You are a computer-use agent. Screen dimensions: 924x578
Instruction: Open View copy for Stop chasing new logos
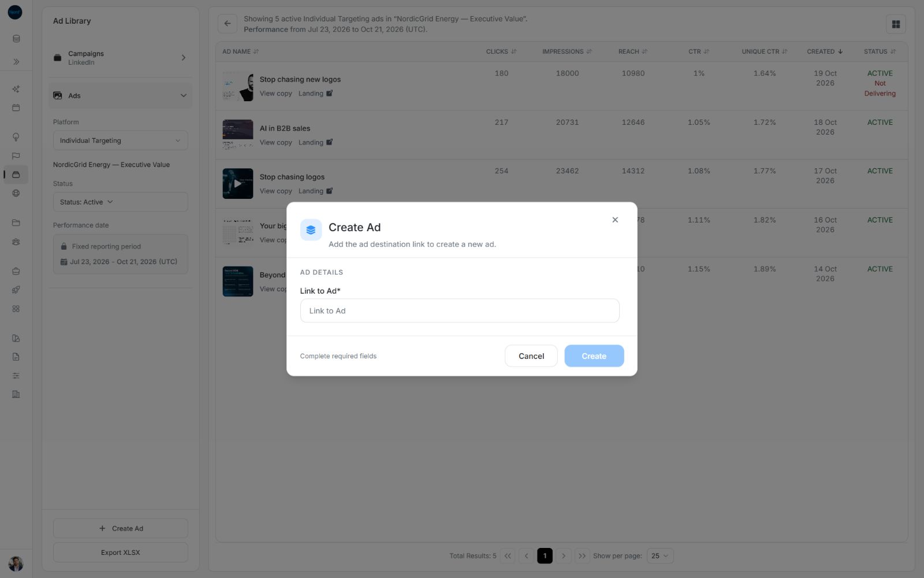(275, 94)
